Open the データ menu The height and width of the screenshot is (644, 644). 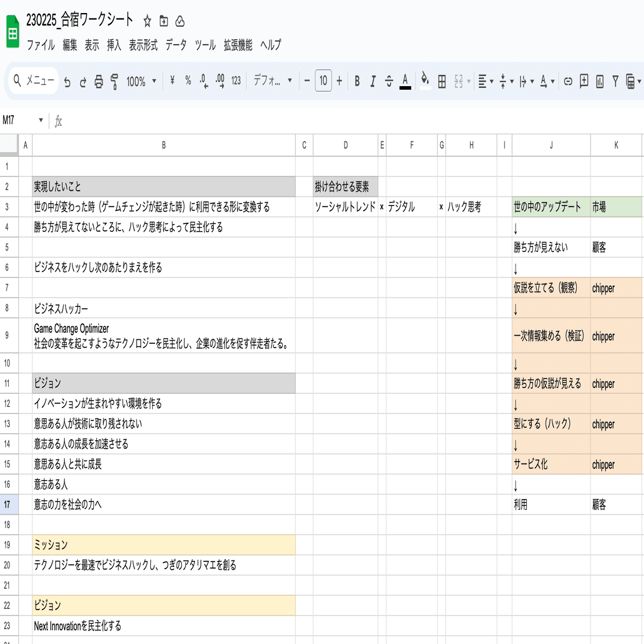coord(176,45)
